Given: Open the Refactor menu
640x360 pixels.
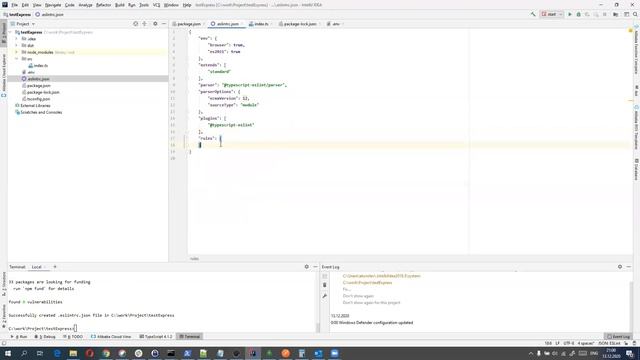Looking at the screenshot, I should click(103, 5).
